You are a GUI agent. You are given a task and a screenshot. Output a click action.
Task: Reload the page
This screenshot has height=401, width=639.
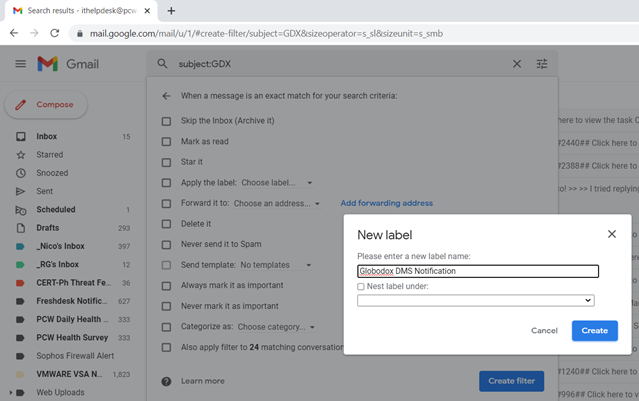tap(55, 33)
